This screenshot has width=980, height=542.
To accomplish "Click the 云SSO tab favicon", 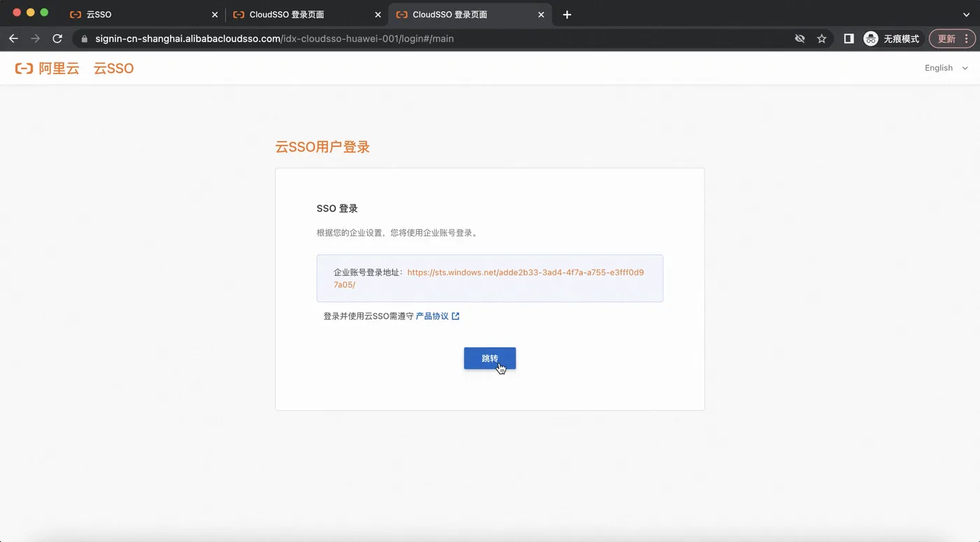I will coord(76,15).
